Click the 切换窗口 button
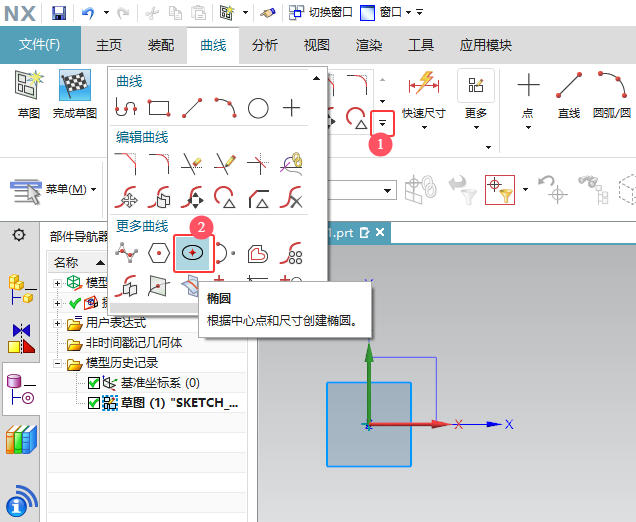 point(320,13)
